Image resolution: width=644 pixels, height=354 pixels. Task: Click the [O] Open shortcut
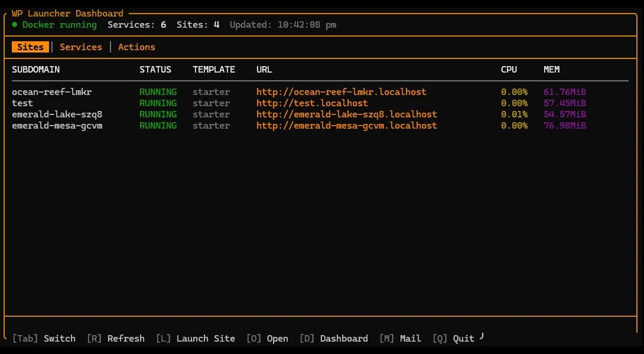[268, 339]
